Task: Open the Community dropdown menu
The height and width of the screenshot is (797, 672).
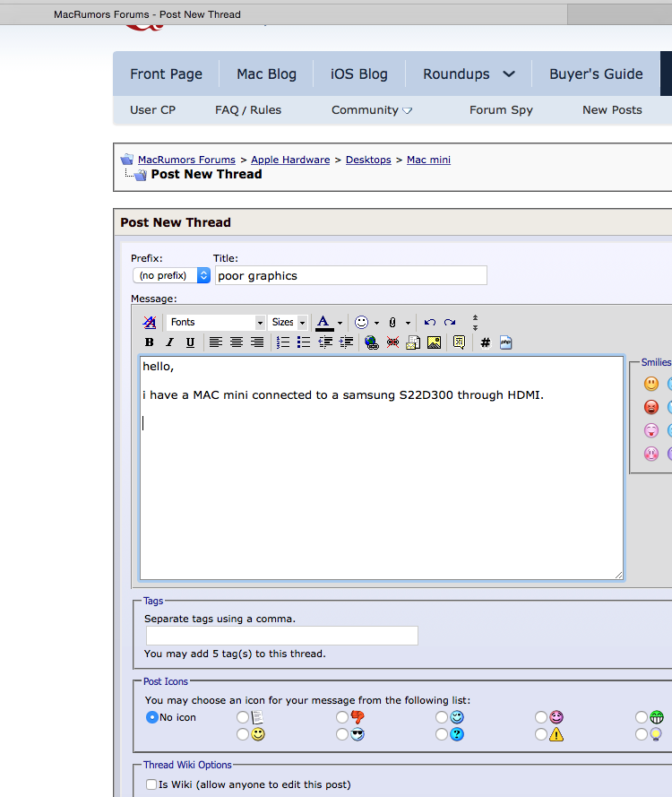Action: (x=372, y=109)
